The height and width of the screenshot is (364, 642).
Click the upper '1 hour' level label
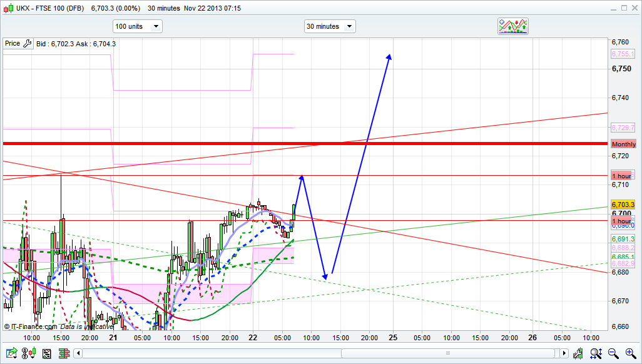[621, 176]
